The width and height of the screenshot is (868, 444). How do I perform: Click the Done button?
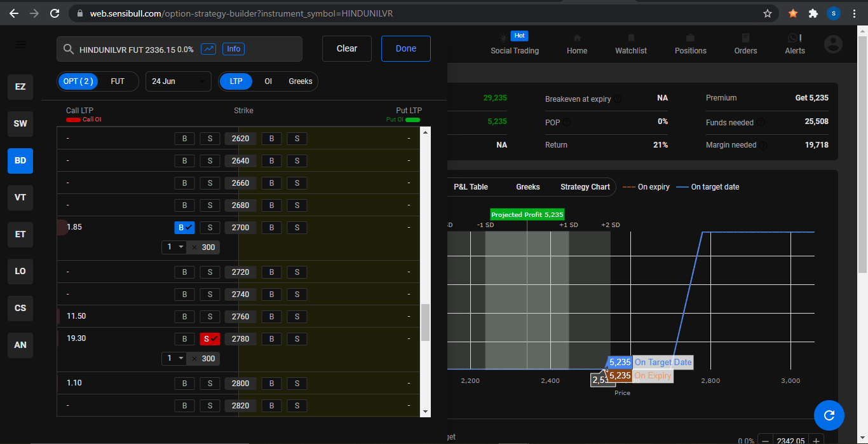406,48
